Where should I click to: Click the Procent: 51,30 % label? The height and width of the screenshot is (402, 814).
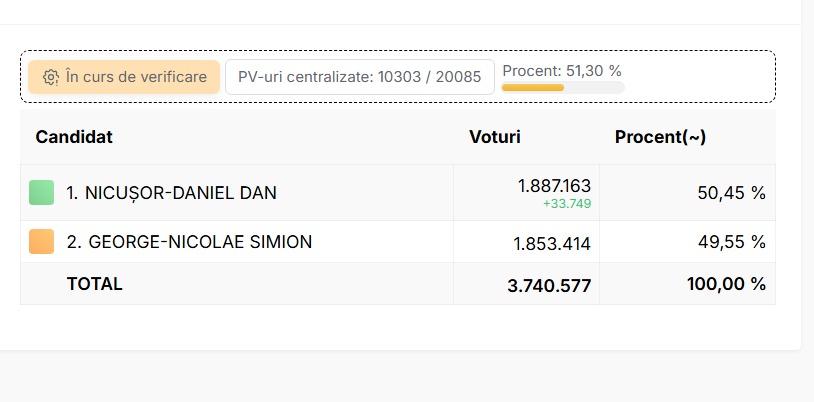click(562, 71)
